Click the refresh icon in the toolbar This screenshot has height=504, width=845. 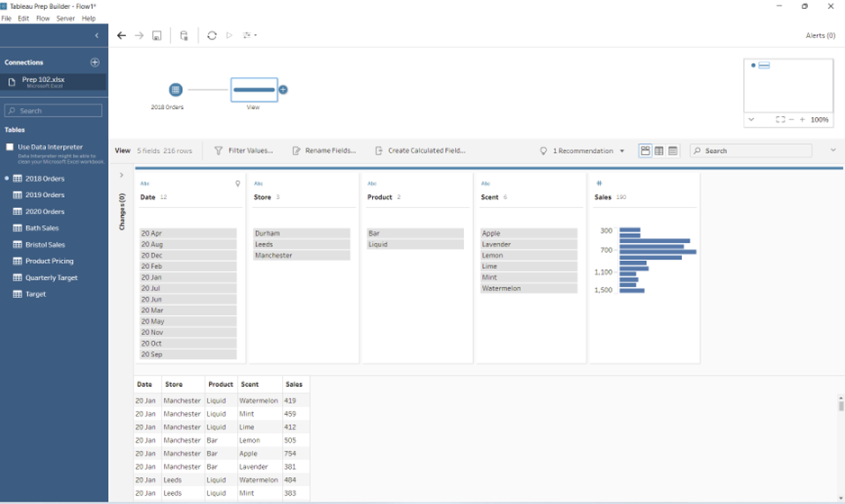tap(212, 35)
